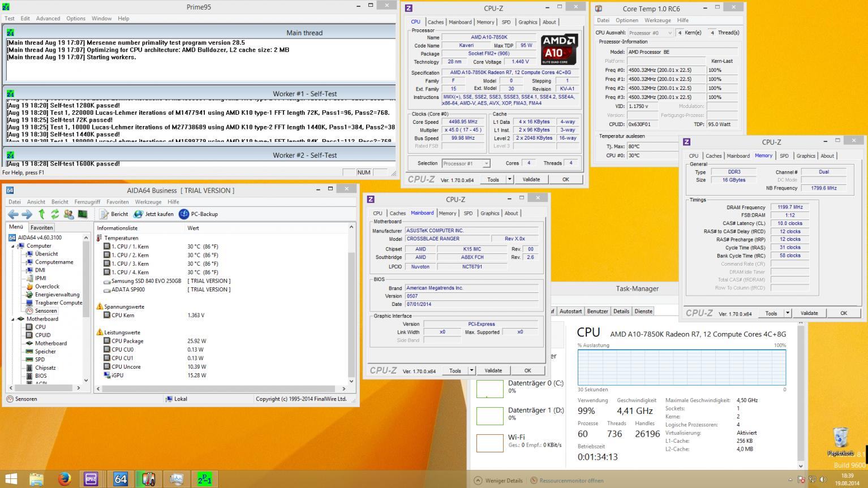Image resolution: width=868 pixels, height=488 pixels.
Task: Click Validate in the Memory CPU-Z window
Action: (x=809, y=313)
